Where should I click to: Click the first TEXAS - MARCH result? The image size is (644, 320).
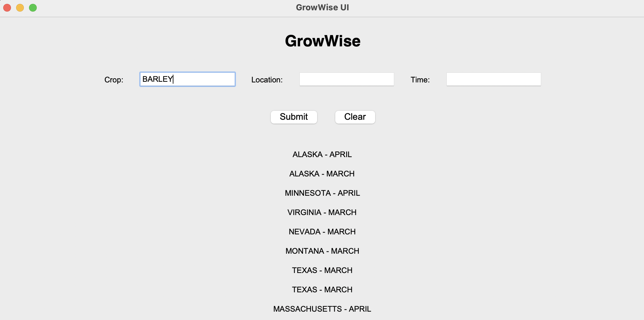pos(322,270)
